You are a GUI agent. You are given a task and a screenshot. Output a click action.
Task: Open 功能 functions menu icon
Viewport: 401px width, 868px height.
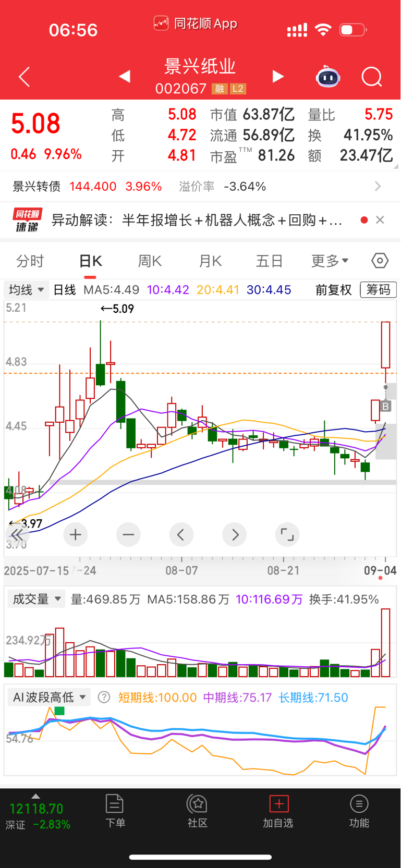[359, 811]
